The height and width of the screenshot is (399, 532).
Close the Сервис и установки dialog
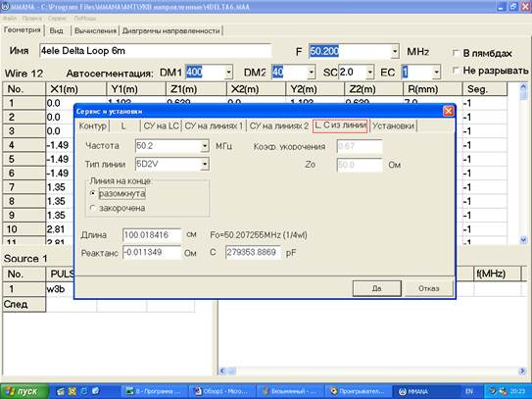[x=448, y=111]
